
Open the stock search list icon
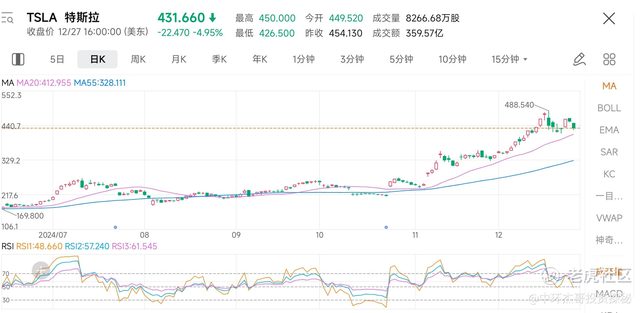tap(7, 18)
